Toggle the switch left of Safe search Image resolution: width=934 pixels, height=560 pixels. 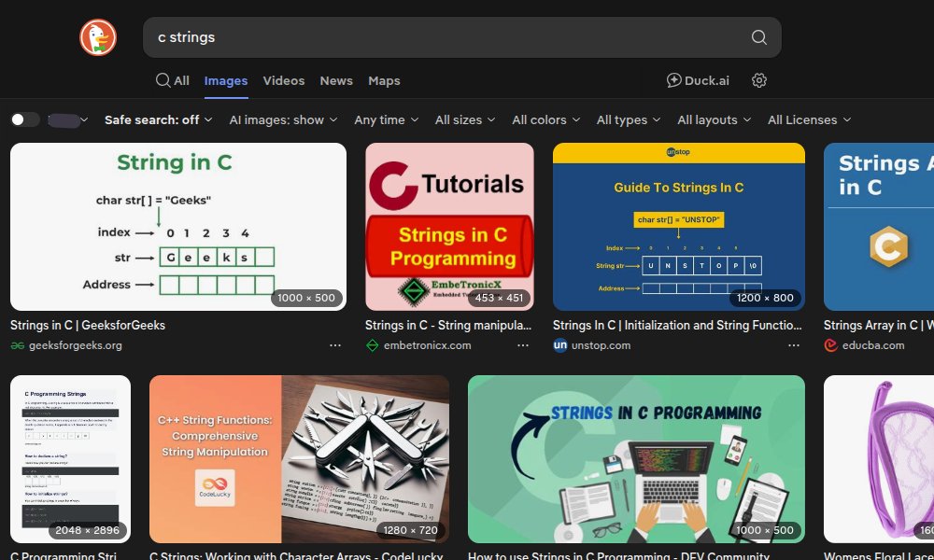(25, 119)
